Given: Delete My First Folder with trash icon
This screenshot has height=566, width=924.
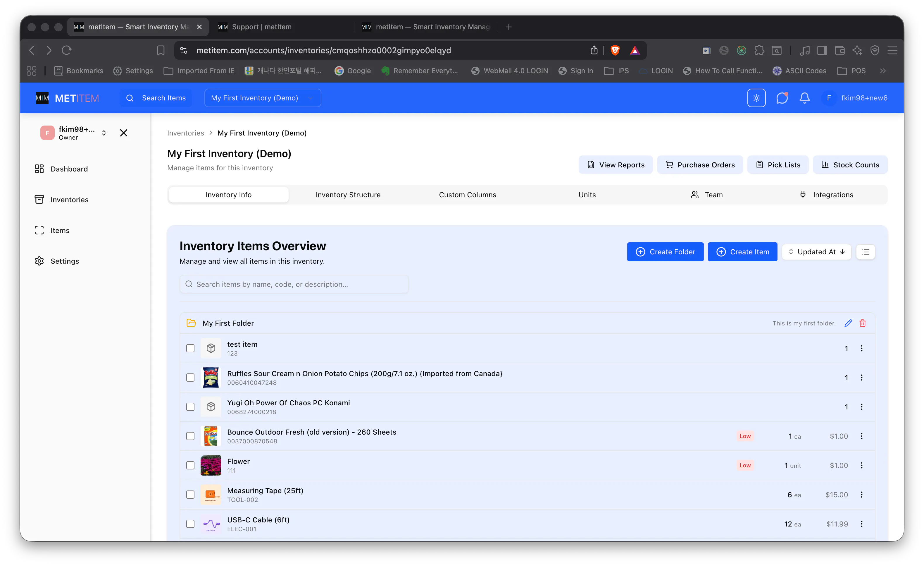Looking at the screenshot, I should [x=863, y=323].
